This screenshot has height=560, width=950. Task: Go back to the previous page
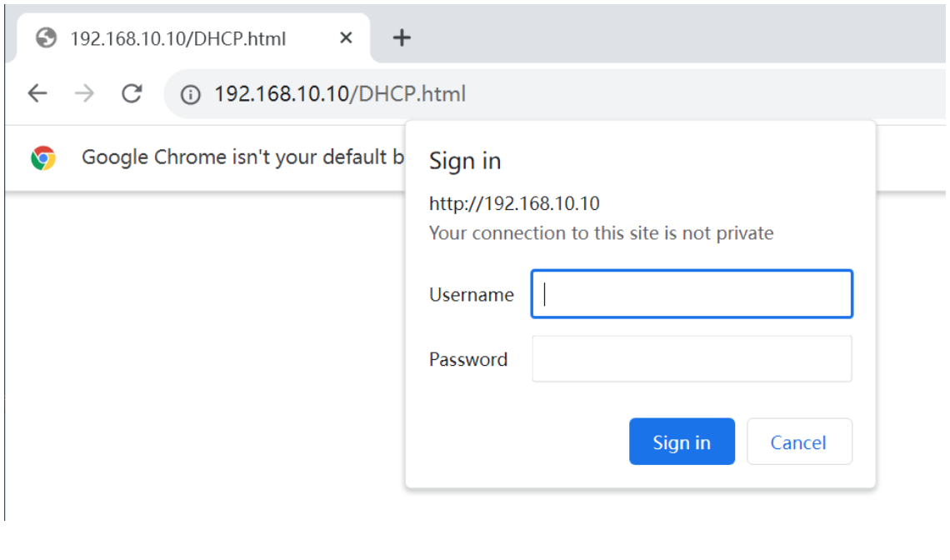click(37, 93)
